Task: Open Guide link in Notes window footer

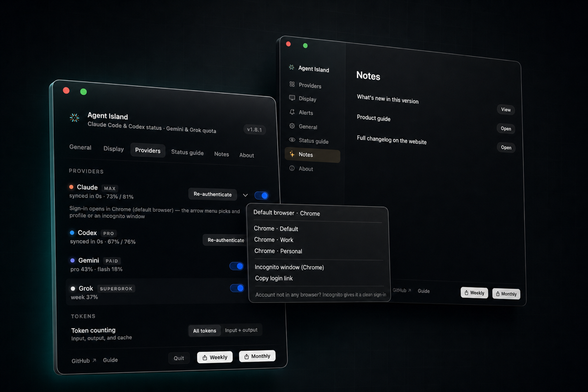Action: click(424, 291)
